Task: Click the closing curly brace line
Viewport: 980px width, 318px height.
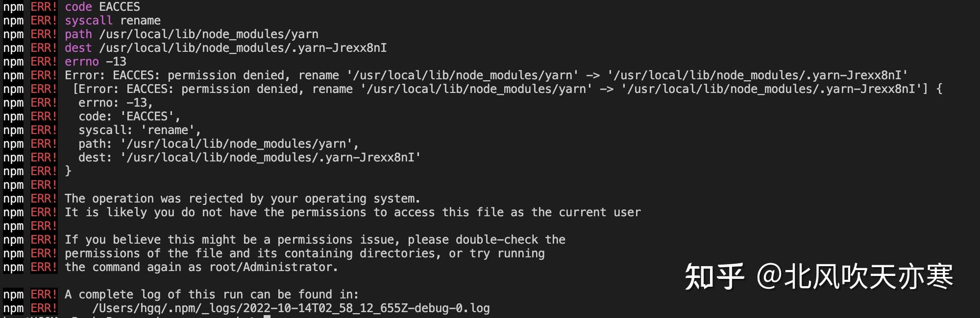Action: [68, 171]
